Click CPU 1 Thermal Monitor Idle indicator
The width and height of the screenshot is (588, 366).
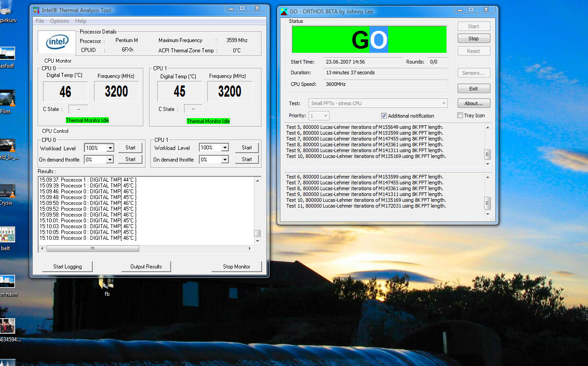208,121
